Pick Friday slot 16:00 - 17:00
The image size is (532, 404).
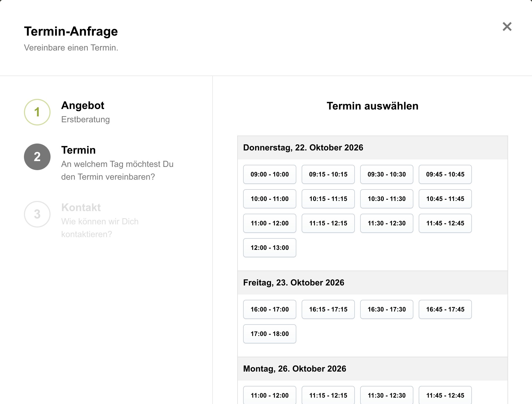click(x=270, y=309)
